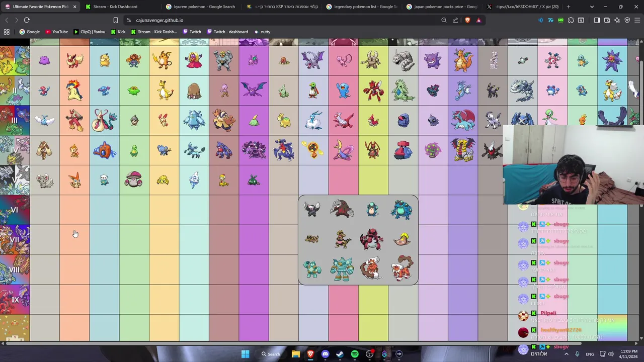Click Flareon in the first row

pos(74,61)
